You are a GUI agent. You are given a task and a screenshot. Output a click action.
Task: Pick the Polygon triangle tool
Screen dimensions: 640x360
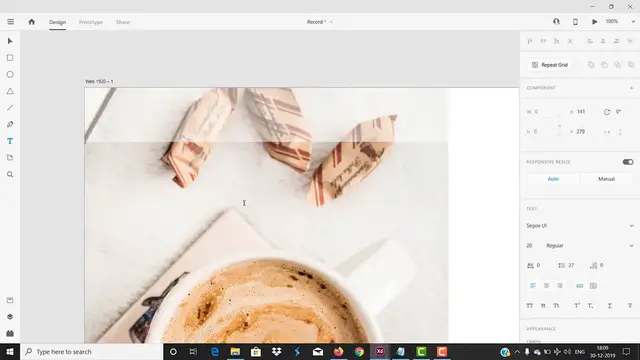(x=10, y=91)
